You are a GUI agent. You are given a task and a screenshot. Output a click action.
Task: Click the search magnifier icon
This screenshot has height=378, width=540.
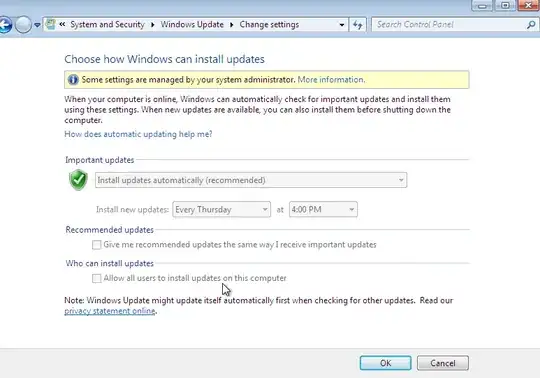click(x=531, y=24)
